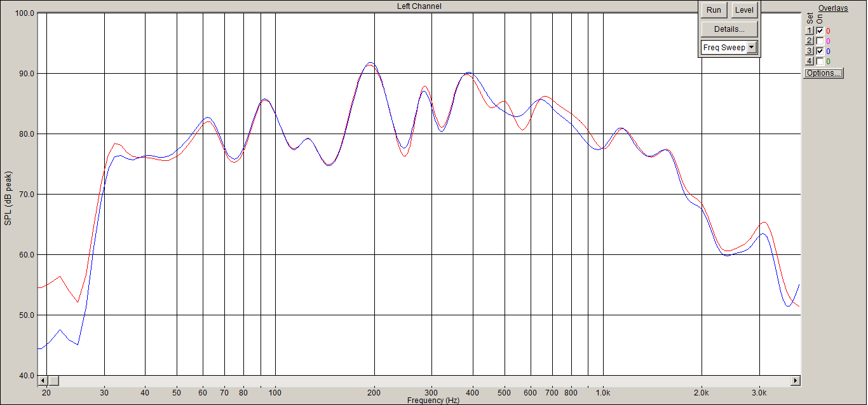Click the 2.0k frequency axis label
This screenshot has height=405, width=868.
tap(702, 393)
